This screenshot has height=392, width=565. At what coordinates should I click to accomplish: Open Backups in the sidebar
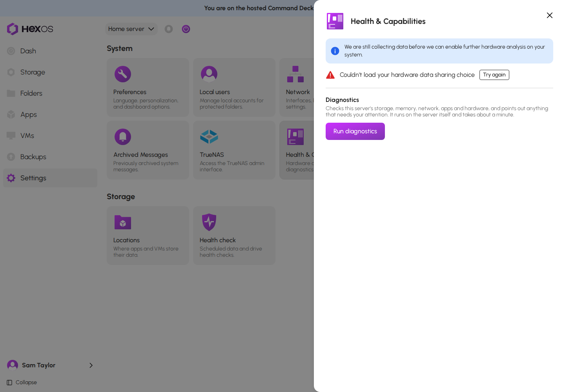[50, 157]
